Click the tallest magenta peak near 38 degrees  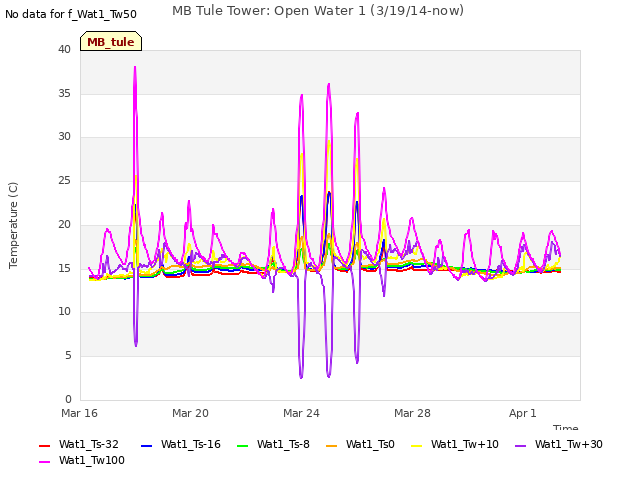135,67
